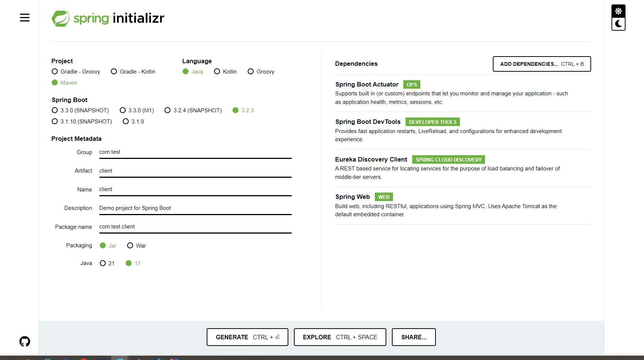Edit the Artifact input field
644x360 pixels.
point(195,171)
